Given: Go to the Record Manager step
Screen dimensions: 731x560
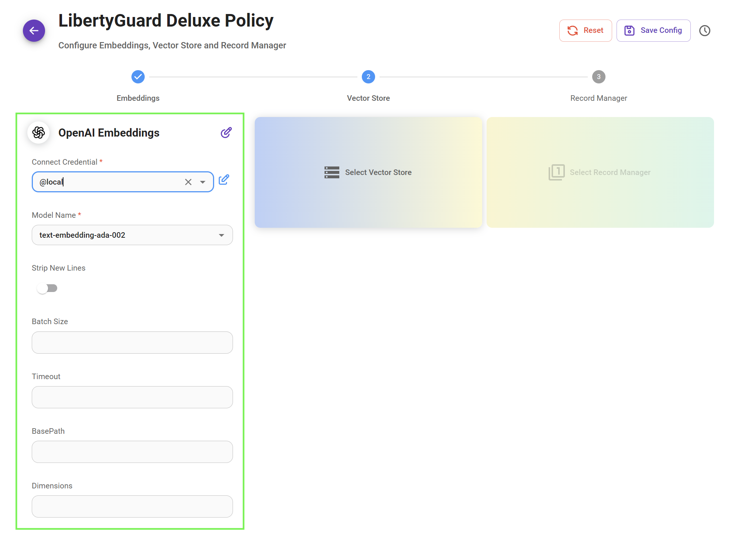Looking at the screenshot, I should coord(598,77).
